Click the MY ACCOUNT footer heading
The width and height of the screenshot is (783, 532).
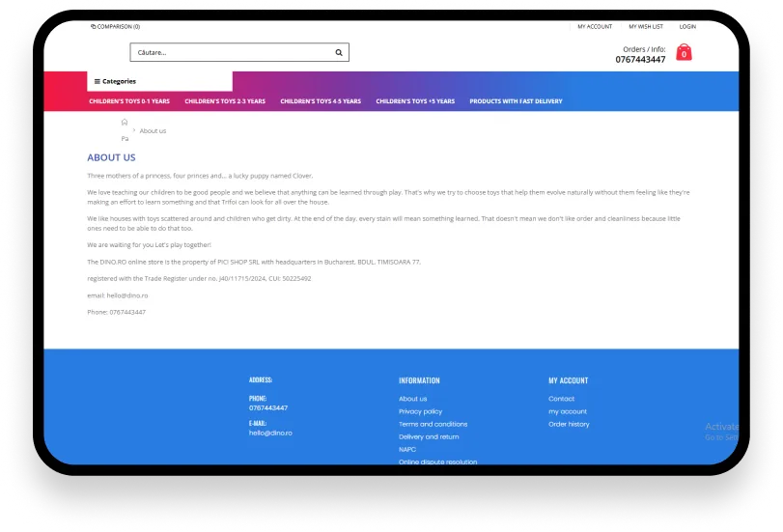[569, 380]
